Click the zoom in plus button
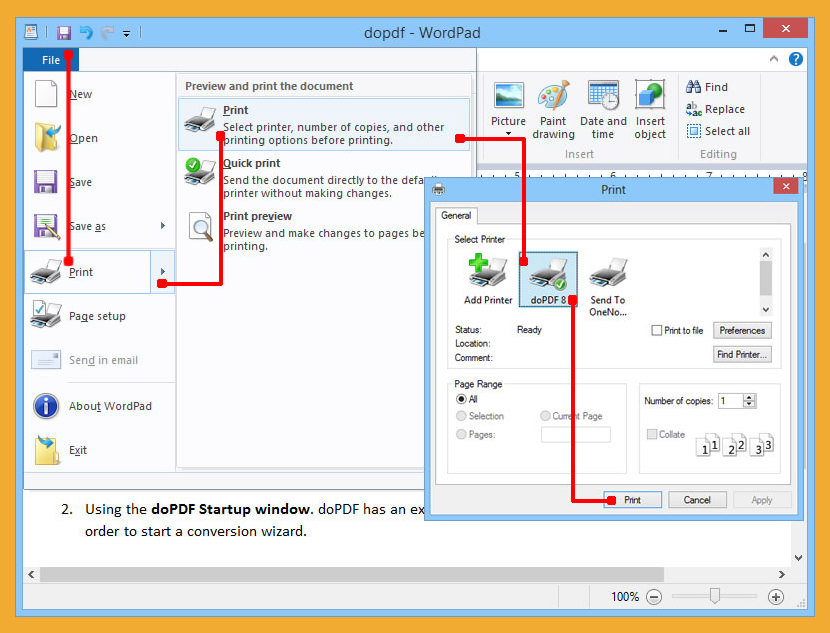This screenshot has width=830, height=633. [x=775, y=597]
